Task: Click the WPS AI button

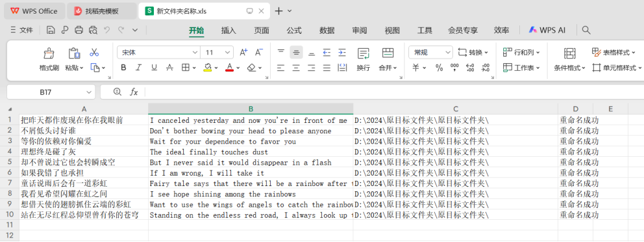Action: tap(547, 30)
